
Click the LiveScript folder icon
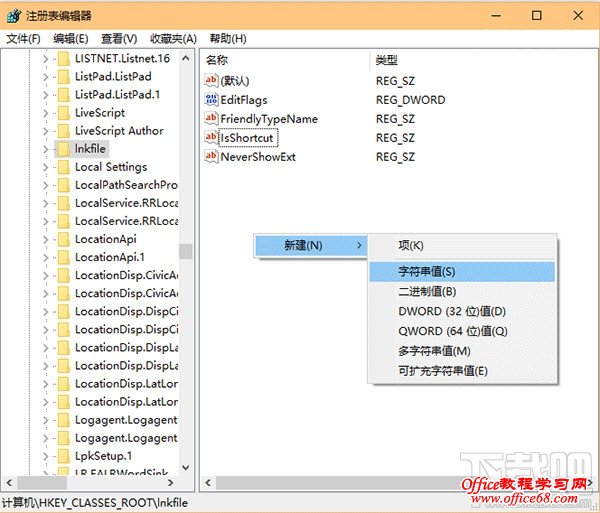point(64,113)
